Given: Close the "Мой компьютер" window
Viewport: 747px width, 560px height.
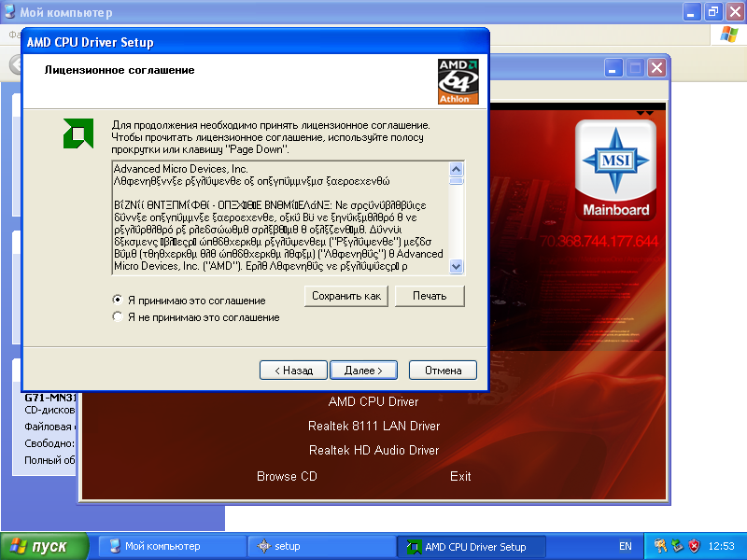Looking at the screenshot, I should coord(735,12).
